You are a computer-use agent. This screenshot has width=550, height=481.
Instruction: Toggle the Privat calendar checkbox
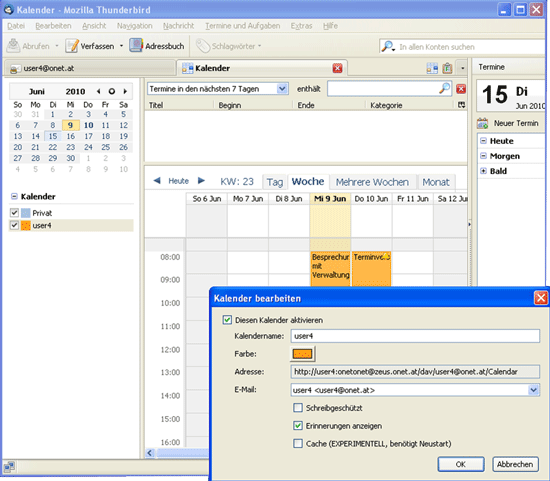[14, 213]
